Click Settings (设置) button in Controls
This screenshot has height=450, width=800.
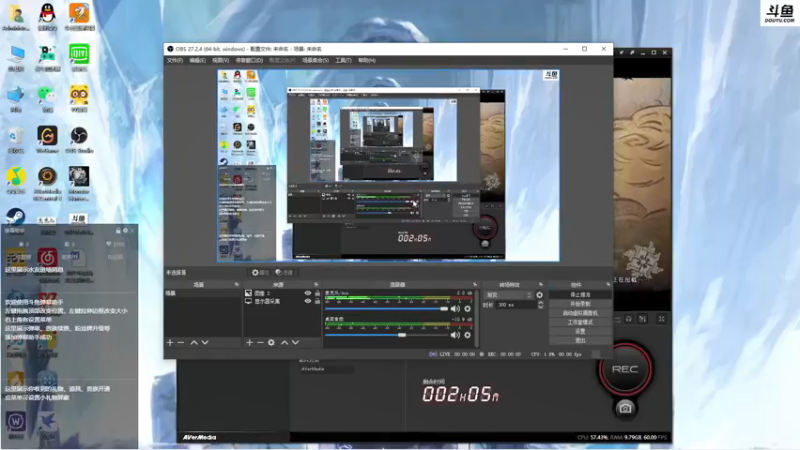(580, 331)
